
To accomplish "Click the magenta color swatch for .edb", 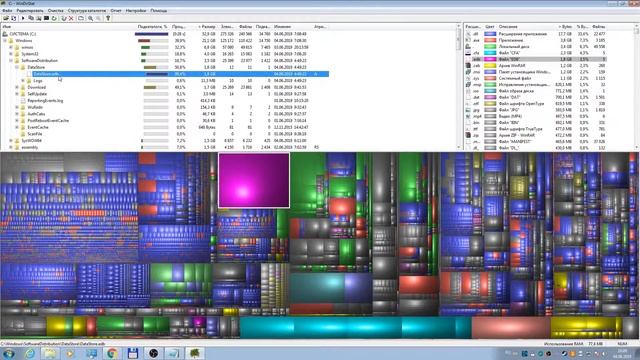I will (490, 59).
